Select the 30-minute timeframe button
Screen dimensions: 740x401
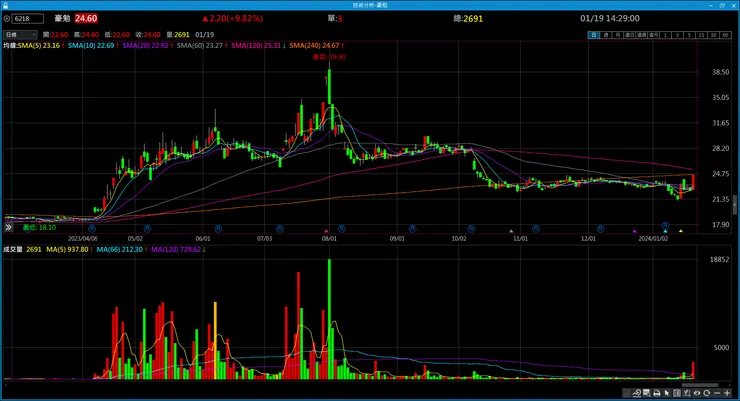[714, 35]
